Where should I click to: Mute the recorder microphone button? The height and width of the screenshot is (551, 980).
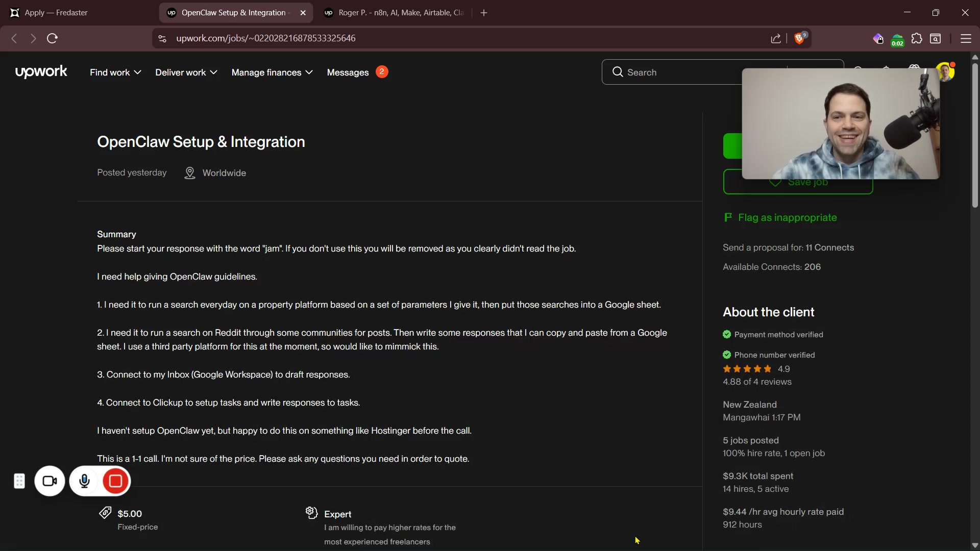(85, 481)
